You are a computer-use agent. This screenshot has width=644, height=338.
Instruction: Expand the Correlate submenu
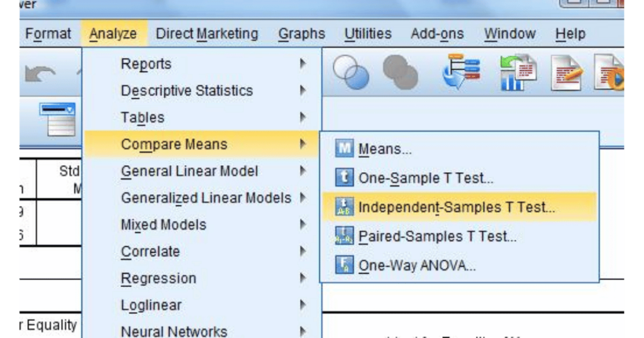(x=150, y=251)
